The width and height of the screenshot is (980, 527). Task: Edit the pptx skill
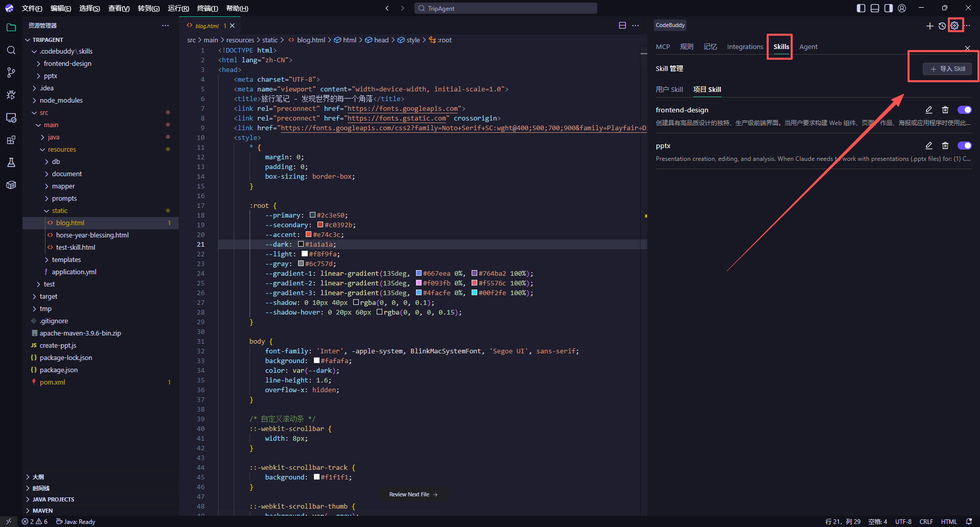point(929,146)
